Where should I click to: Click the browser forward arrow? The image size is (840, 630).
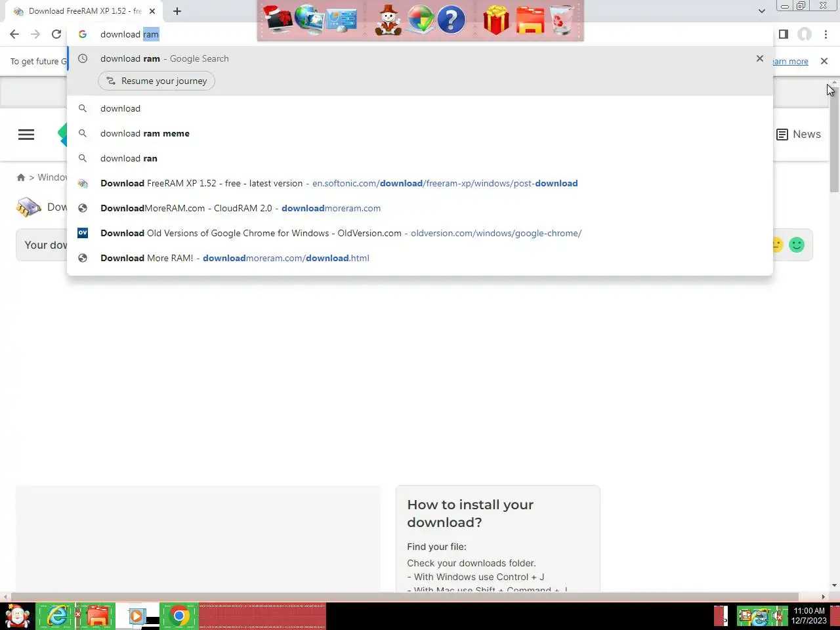[x=35, y=34]
